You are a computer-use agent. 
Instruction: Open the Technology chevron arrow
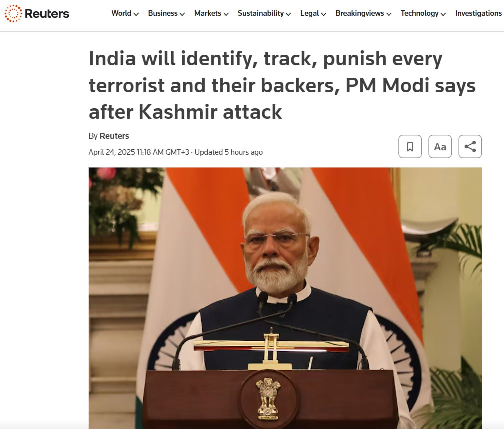(443, 14)
